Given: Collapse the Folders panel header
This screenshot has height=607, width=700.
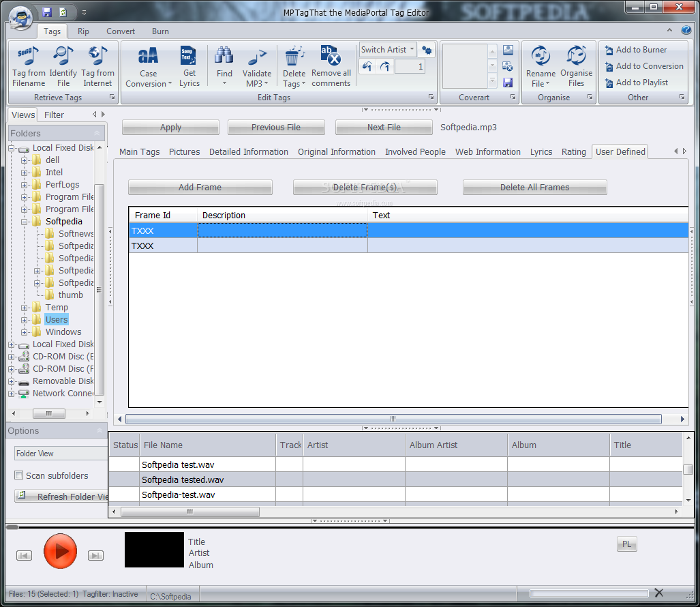Looking at the screenshot, I should click(x=97, y=133).
